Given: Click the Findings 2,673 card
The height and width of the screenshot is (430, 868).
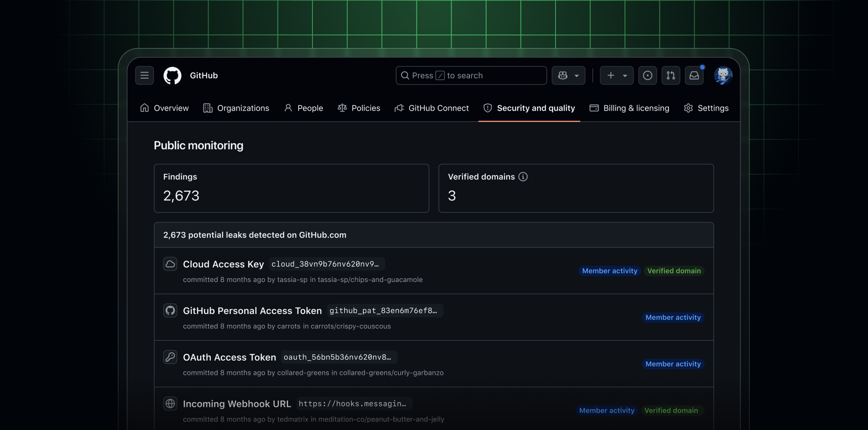Looking at the screenshot, I should [x=291, y=188].
